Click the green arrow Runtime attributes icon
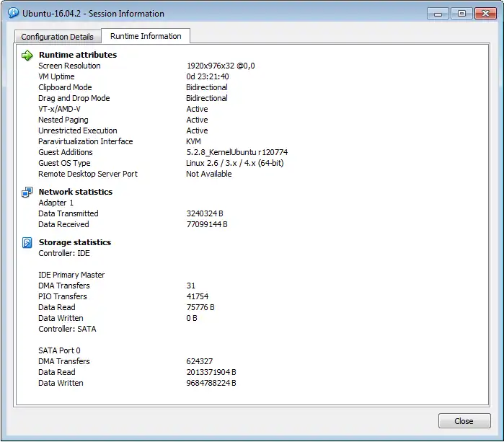 27,56
